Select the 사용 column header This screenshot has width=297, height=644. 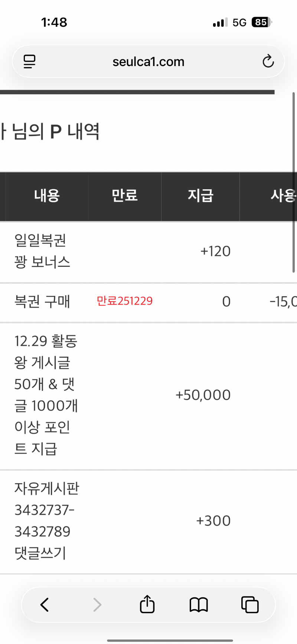click(x=283, y=196)
